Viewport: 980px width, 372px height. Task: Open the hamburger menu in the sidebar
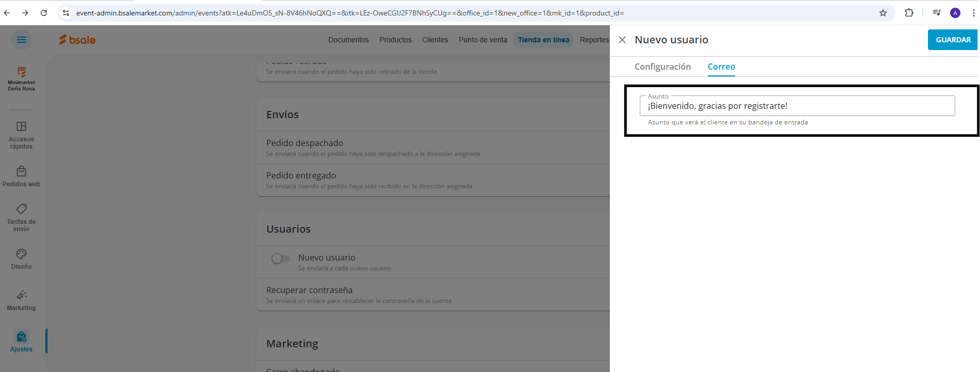(22, 40)
